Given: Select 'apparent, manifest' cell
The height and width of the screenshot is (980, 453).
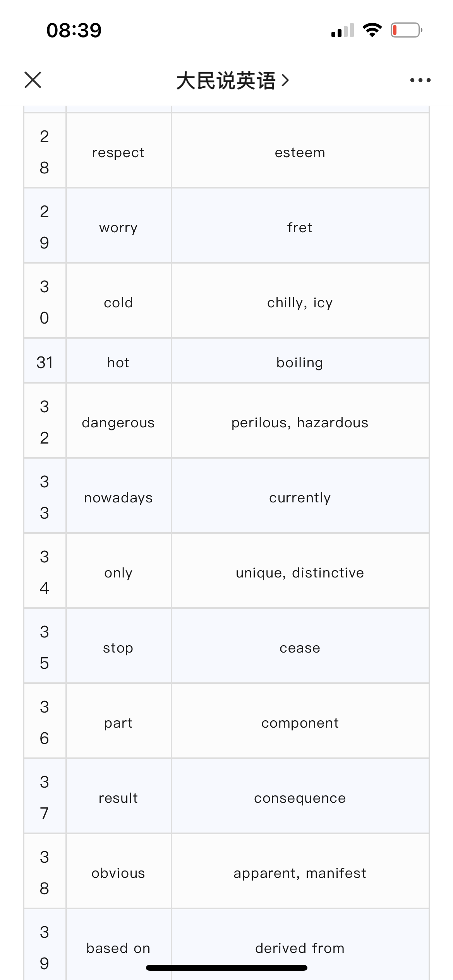Looking at the screenshot, I should pos(300,871).
